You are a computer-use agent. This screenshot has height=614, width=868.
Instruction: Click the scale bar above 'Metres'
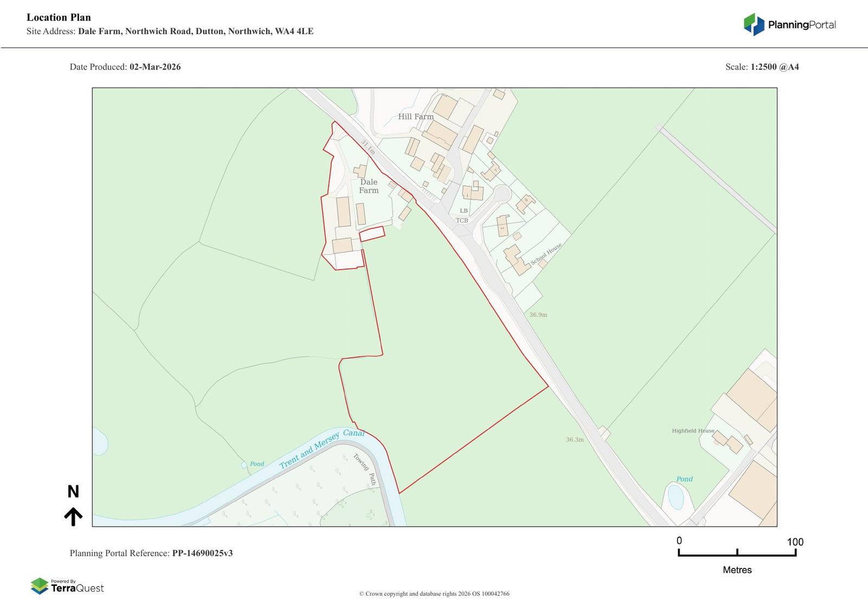(737, 553)
